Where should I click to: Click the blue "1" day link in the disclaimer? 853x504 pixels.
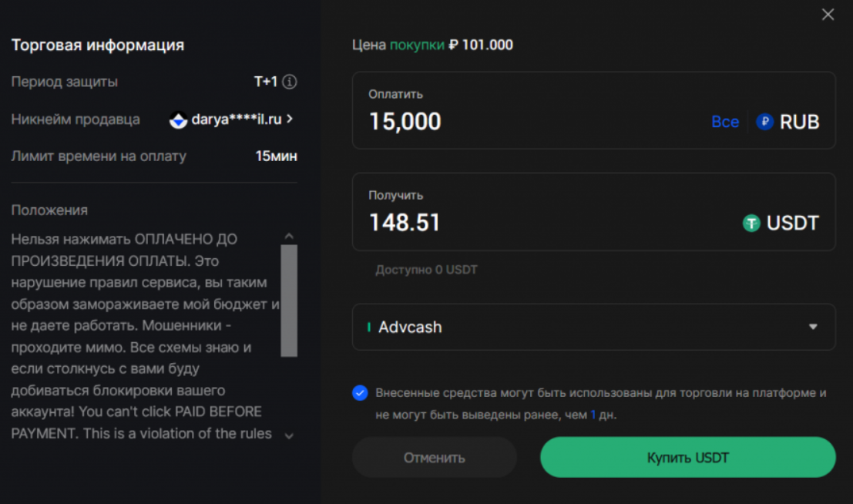[x=593, y=415]
